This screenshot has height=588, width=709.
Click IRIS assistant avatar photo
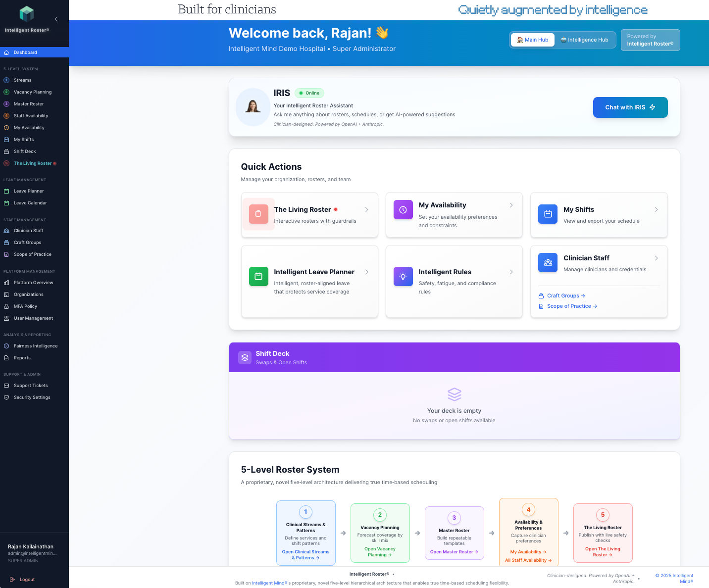253,107
